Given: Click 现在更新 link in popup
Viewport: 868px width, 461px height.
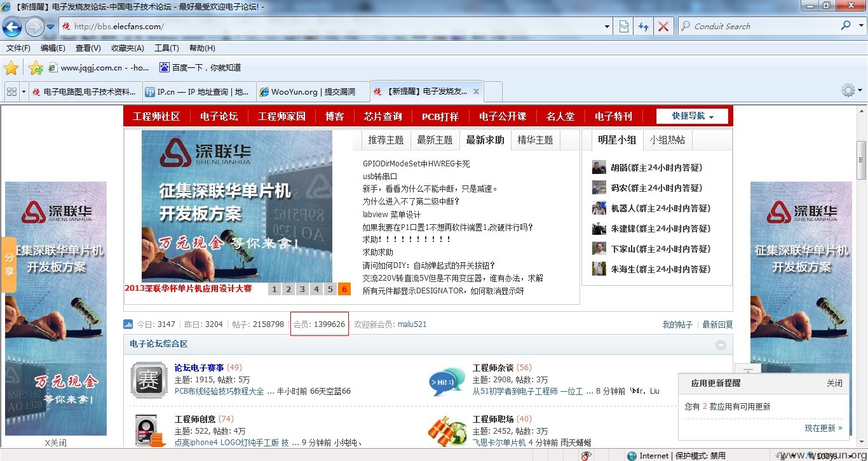Looking at the screenshot, I should (x=824, y=428).
